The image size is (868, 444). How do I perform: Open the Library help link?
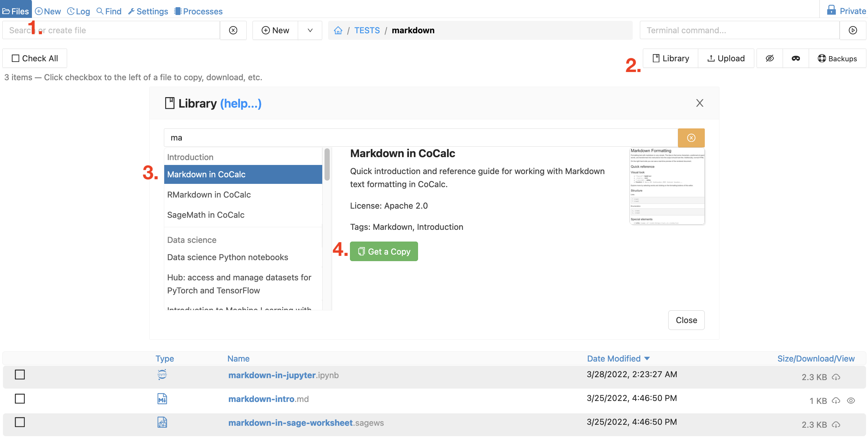(x=240, y=103)
